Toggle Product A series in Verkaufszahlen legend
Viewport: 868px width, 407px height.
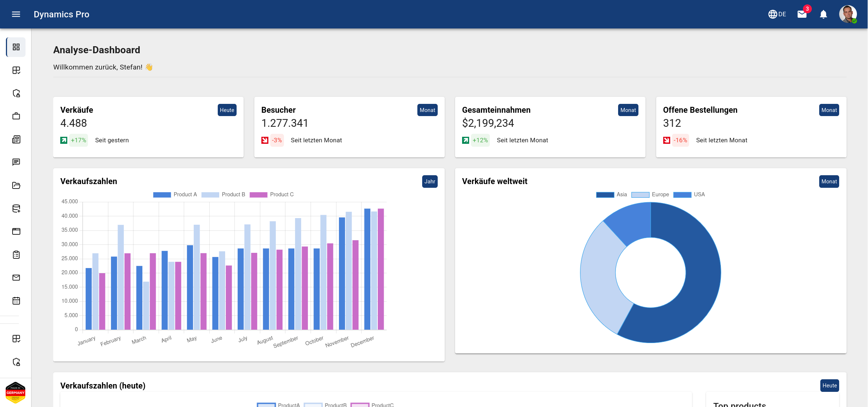click(175, 194)
